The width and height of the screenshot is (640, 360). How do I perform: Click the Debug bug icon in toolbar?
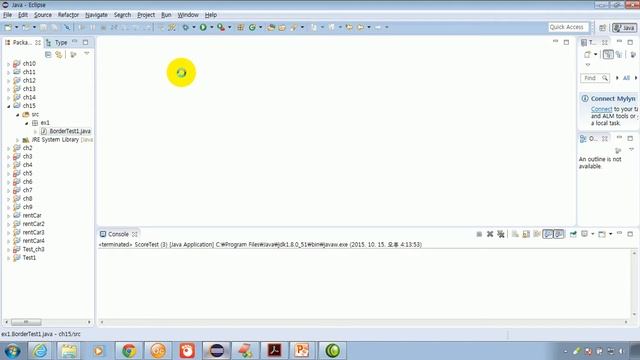(185, 27)
